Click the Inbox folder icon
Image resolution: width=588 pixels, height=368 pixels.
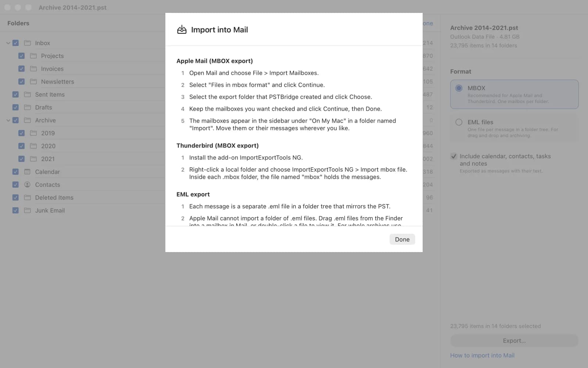[27, 43]
